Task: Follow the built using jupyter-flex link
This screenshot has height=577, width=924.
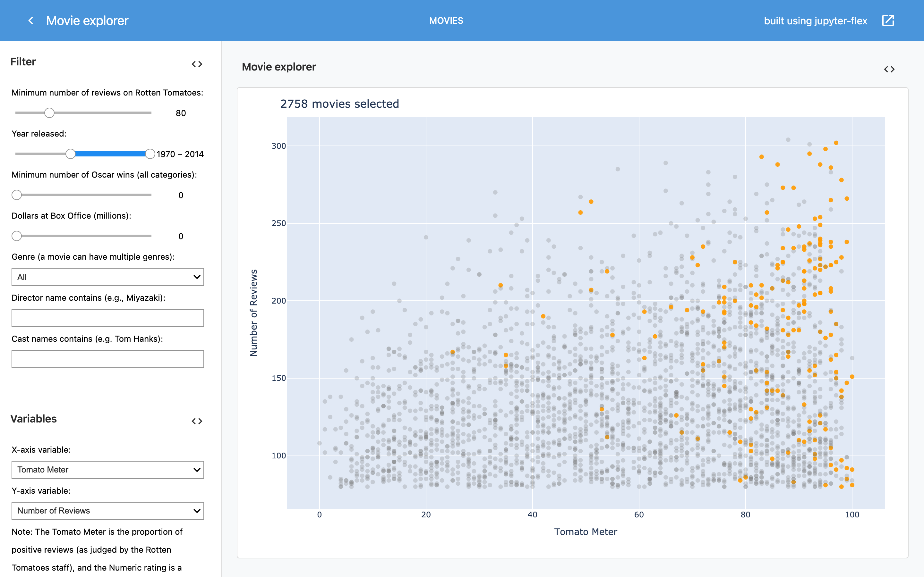Action: 816,20
